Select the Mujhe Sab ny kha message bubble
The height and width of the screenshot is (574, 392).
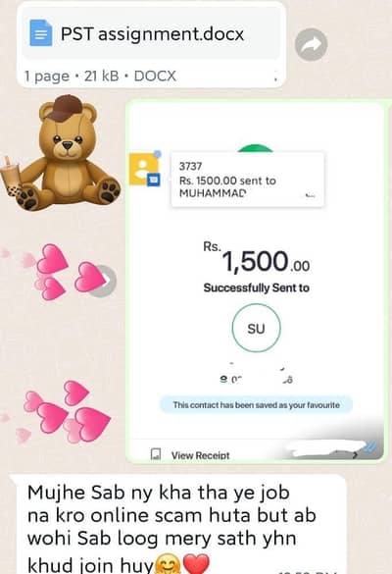point(177,524)
